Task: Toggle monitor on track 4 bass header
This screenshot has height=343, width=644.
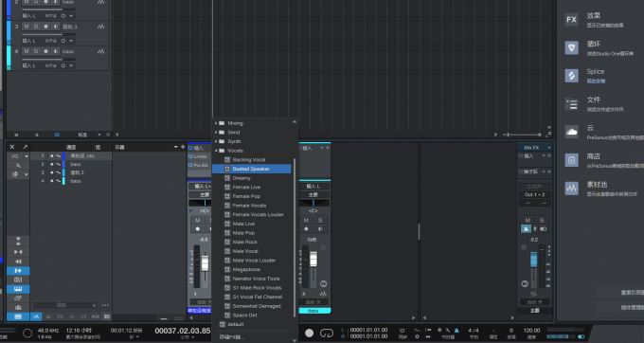Action: point(56,51)
